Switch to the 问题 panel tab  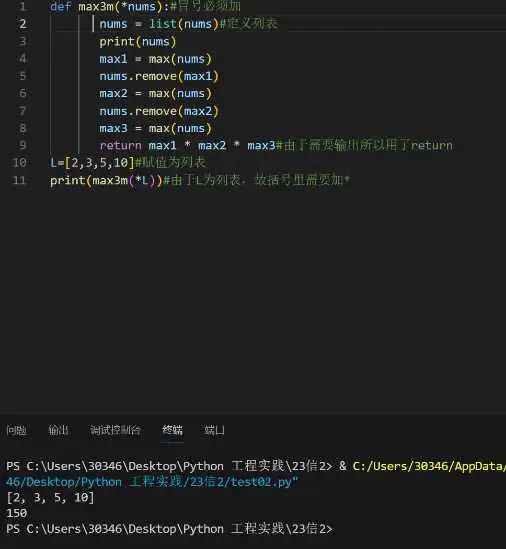click(16, 430)
